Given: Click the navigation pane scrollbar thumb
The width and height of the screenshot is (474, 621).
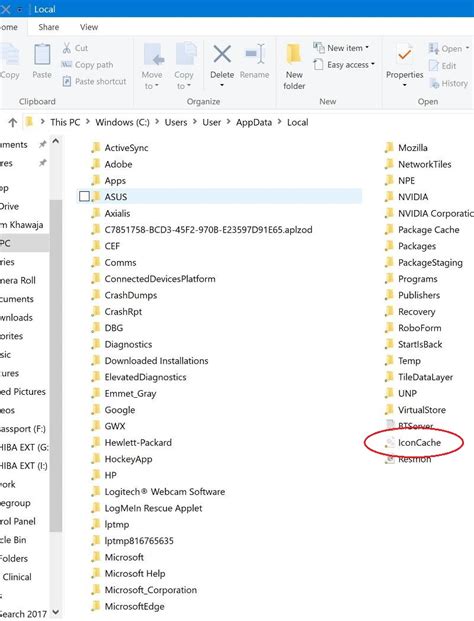Looking at the screenshot, I should click(x=56, y=365).
